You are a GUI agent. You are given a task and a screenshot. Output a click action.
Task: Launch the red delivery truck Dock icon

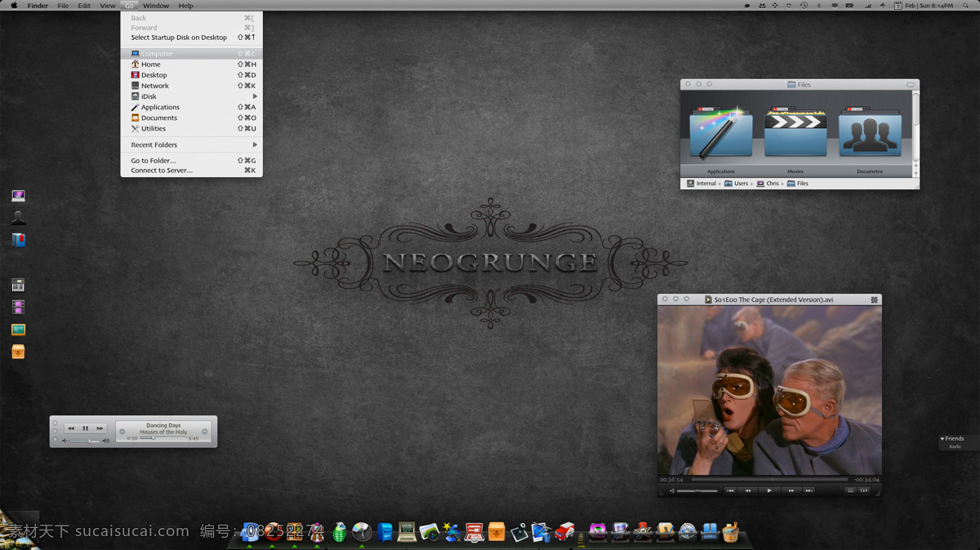click(564, 532)
